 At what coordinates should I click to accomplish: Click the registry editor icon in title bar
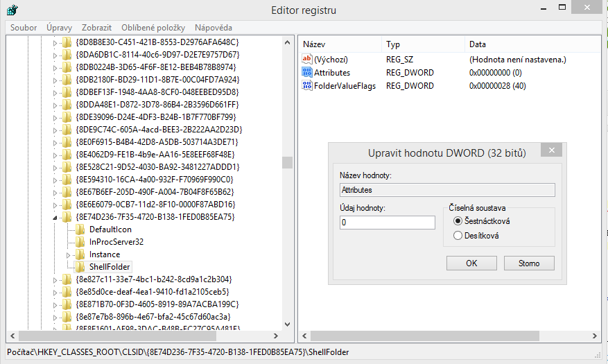[12, 10]
